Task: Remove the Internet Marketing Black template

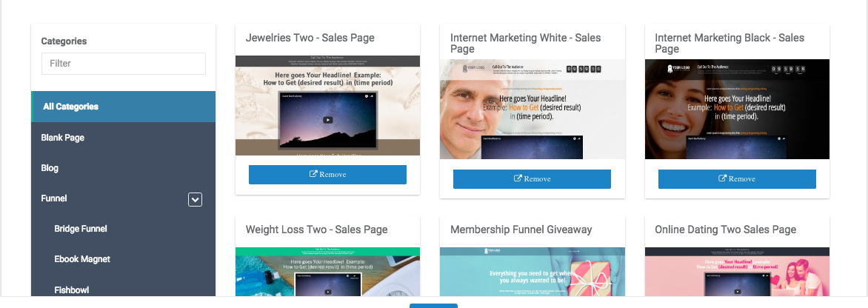Action: point(737,178)
